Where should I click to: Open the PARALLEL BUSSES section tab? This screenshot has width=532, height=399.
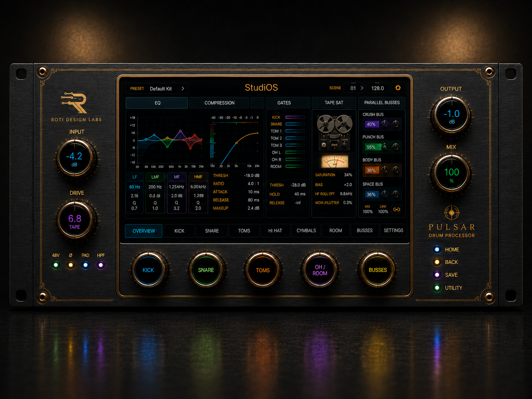point(382,103)
